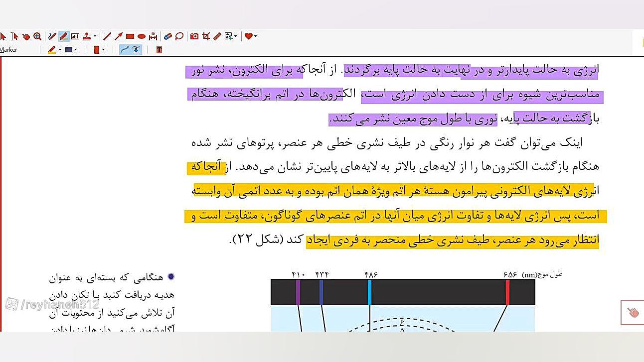Select the arrow pointer tool
The height and width of the screenshot is (362, 644).
[3, 36]
